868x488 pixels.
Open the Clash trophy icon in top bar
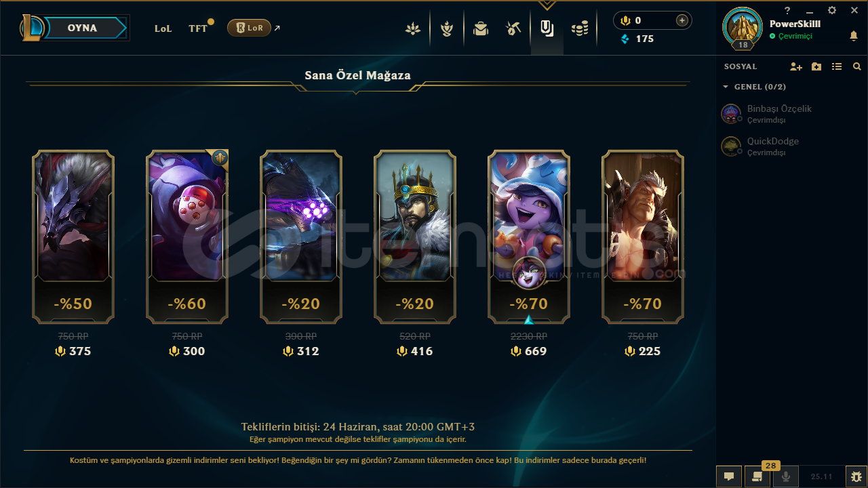(446, 28)
